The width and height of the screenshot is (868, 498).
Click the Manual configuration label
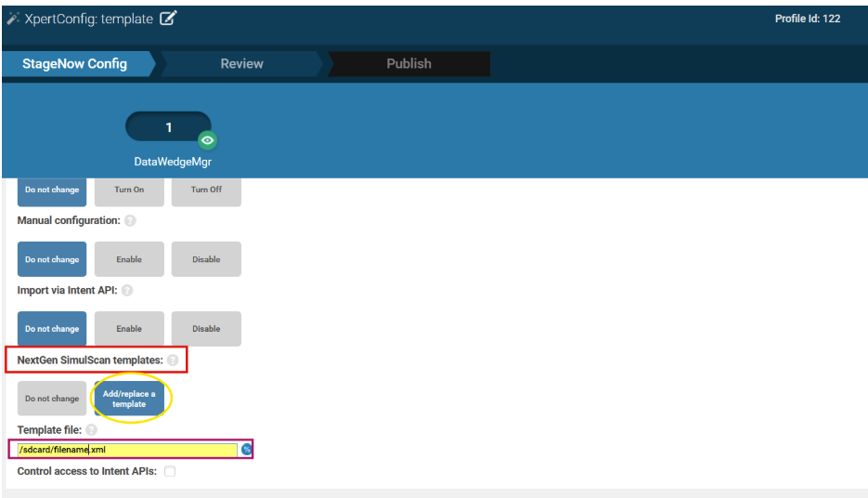click(69, 220)
